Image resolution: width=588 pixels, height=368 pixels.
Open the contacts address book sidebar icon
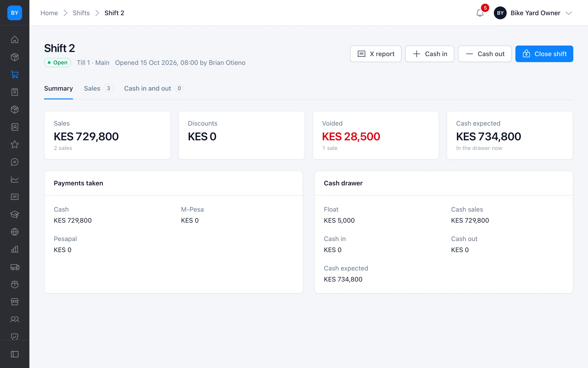[x=14, y=127]
